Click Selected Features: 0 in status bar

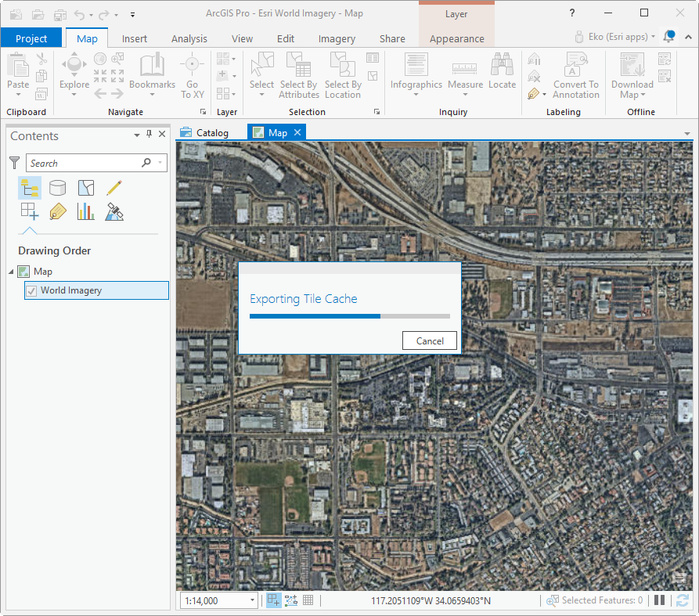pyautogui.click(x=602, y=600)
